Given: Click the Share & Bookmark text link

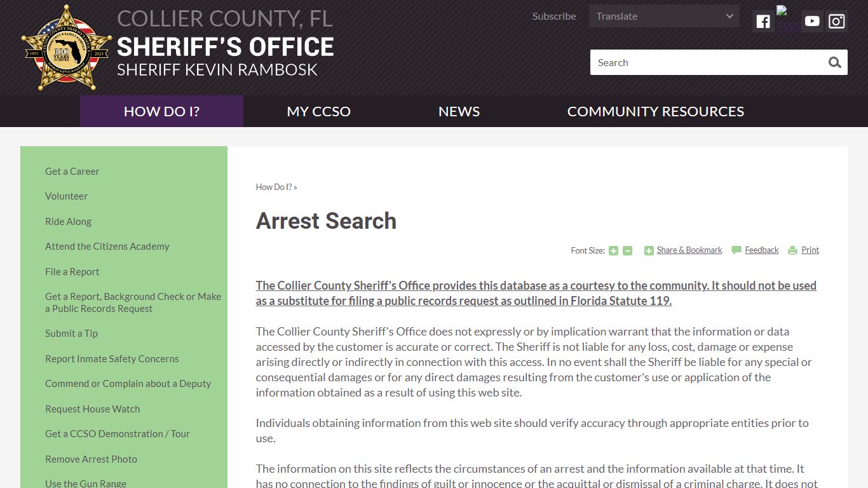Looking at the screenshot, I should click(689, 250).
